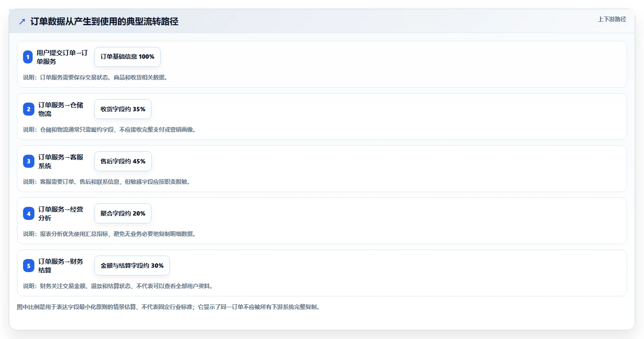Click the step 5 number badge
Viewport: 644px width, 339px height.
pyautogui.click(x=29, y=266)
